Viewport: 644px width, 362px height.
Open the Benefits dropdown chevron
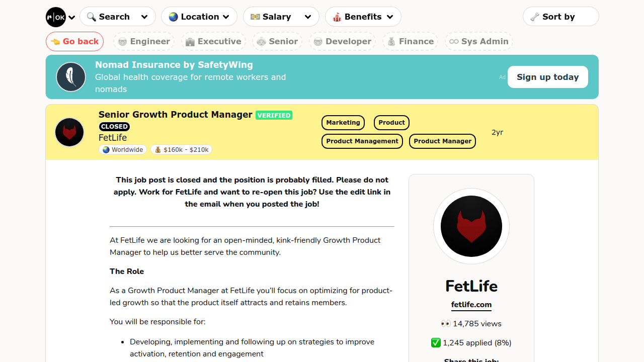coord(390,17)
